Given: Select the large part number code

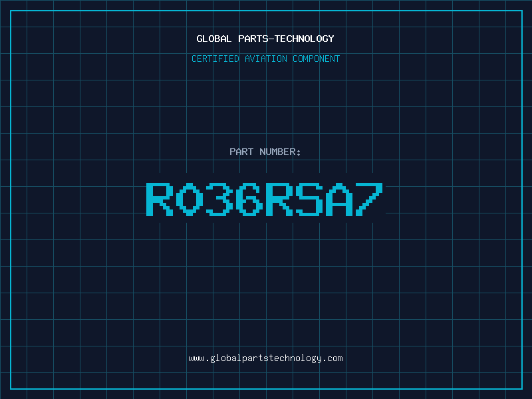Looking at the screenshot, I should coord(265,199).
